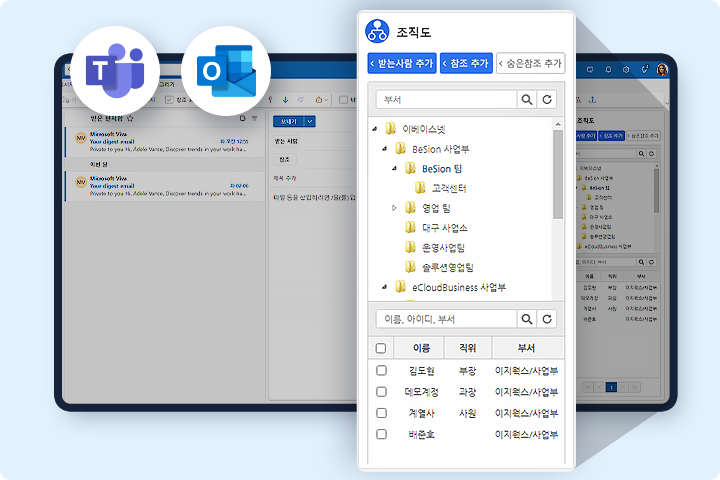Click the scroll-up arrow of department tree
Viewport: 720px width, 480px height.
click(x=558, y=124)
